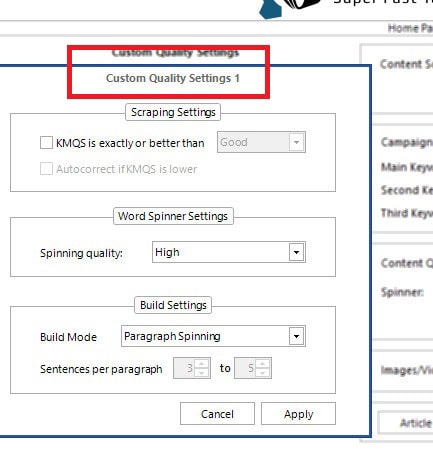The image size is (433, 468).
Task: Increase minimum sentences per paragraph stepper
Action: click(x=202, y=364)
